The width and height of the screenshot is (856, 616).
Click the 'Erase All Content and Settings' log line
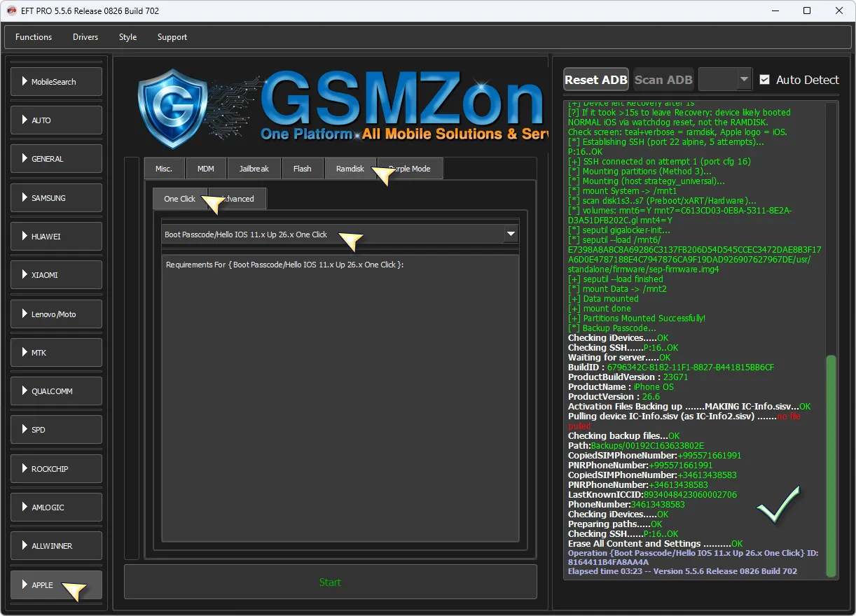[656, 544]
